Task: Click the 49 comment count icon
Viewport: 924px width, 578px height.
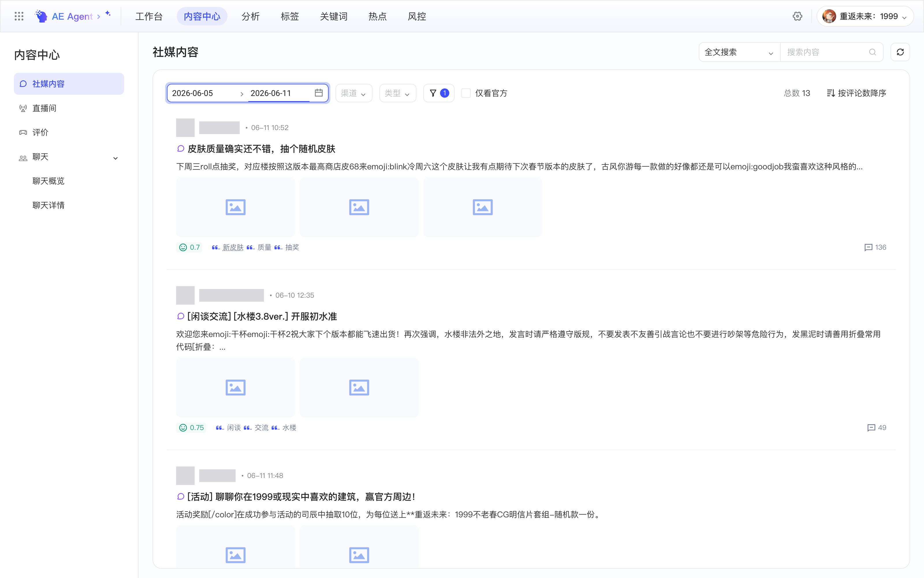Action: click(x=871, y=428)
